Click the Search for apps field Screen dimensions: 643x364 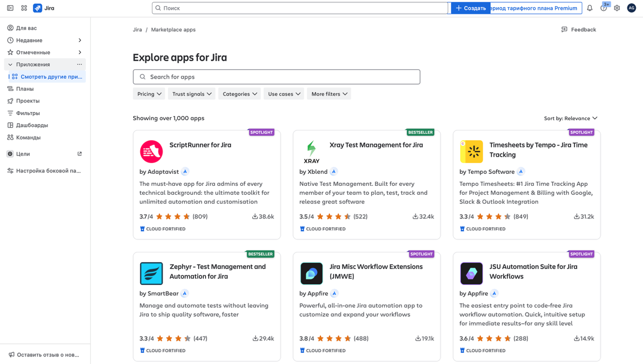[276, 77]
